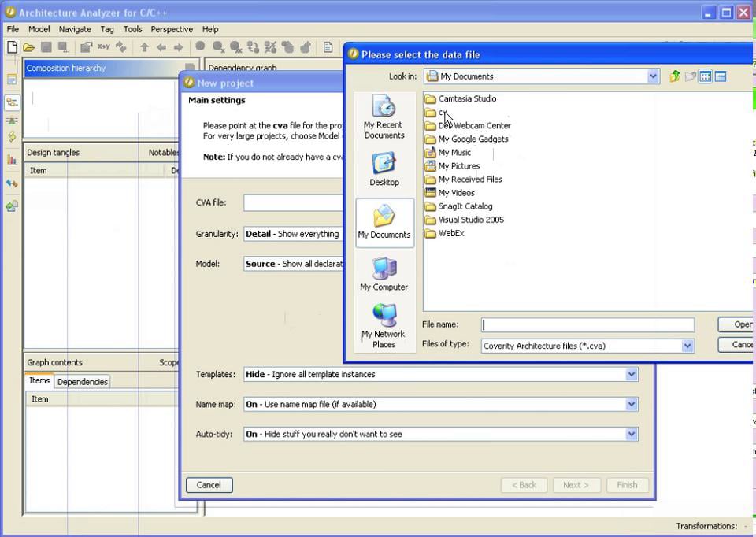Switch to the Items tab
The height and width of the screenshot is (537, 756).
click(x=39, y=380)
